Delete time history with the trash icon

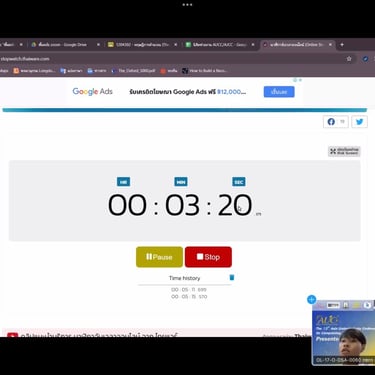(x=232, y=277)
